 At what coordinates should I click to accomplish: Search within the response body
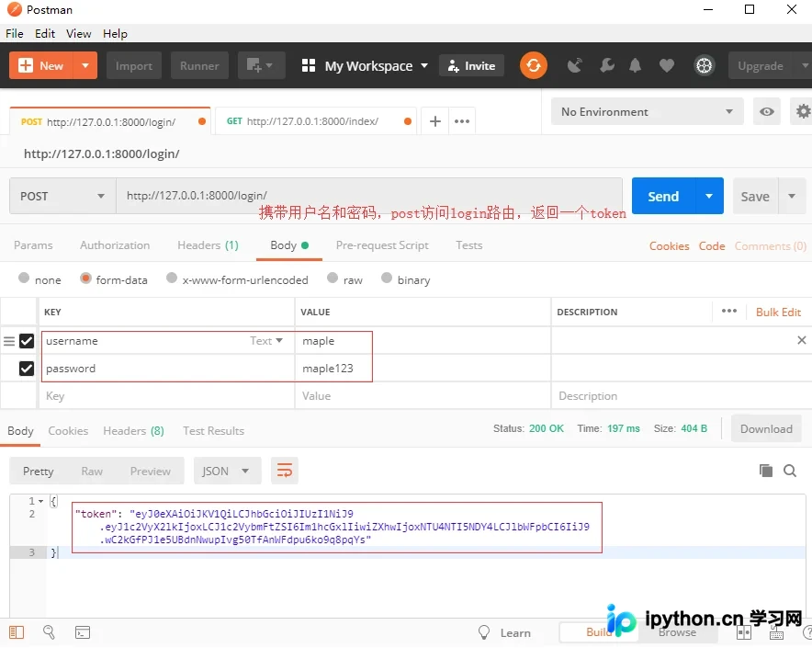790,471
